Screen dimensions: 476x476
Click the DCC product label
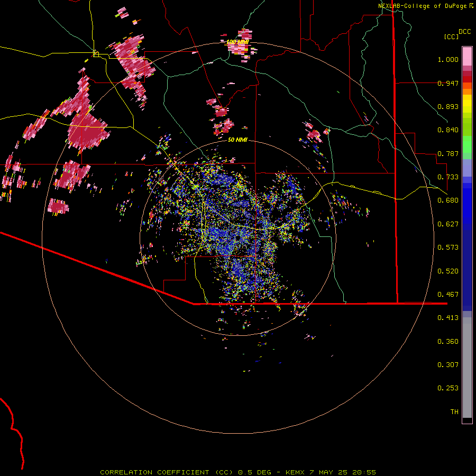pyautogui.click(x=464, y=31)
